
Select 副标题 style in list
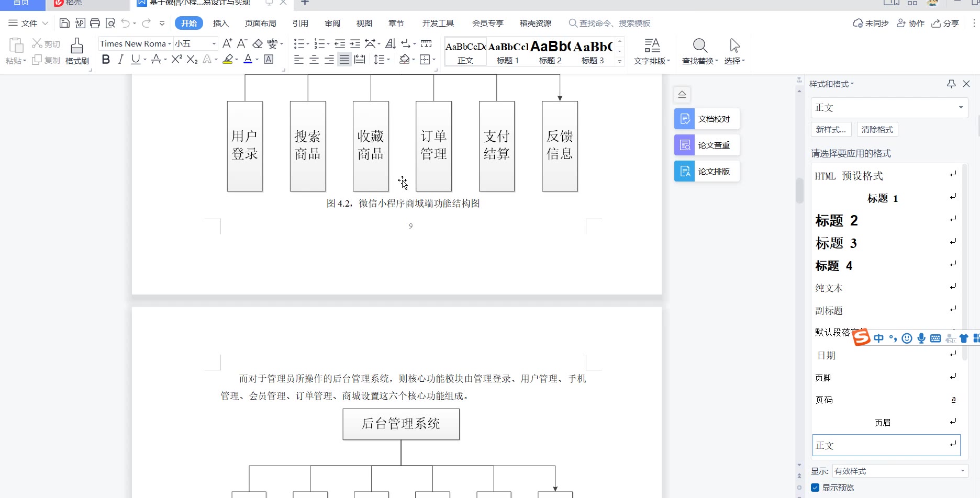[886, 310]
